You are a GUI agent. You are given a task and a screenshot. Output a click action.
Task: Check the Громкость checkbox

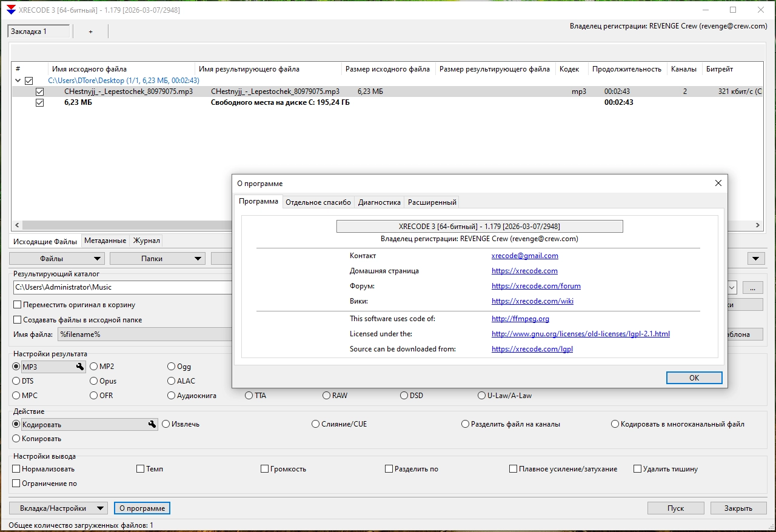click(x=265, y=469)
